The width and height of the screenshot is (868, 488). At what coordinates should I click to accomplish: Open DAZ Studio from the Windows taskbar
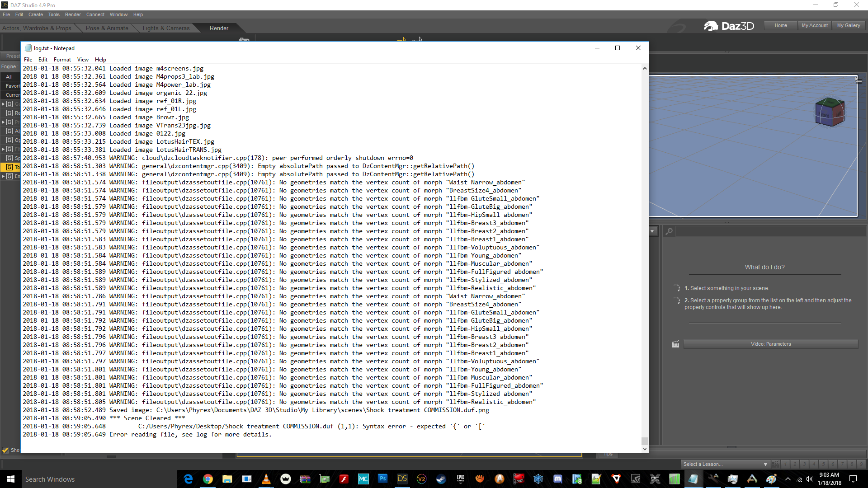coord(402,479)
